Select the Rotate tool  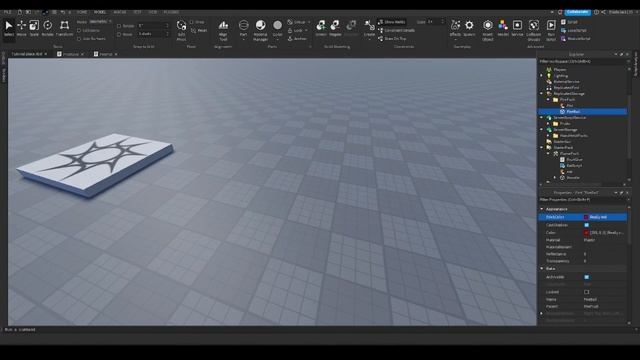coord(47,29)
